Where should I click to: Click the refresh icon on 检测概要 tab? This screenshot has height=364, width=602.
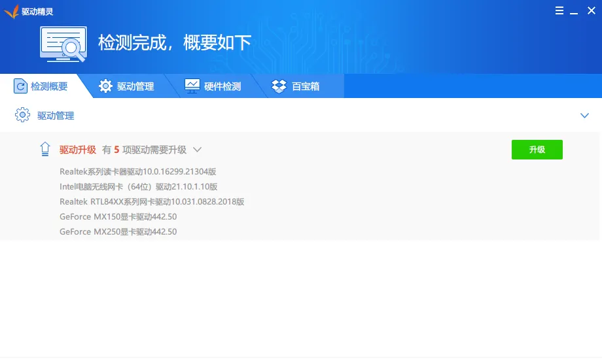[x=20, y=86]
